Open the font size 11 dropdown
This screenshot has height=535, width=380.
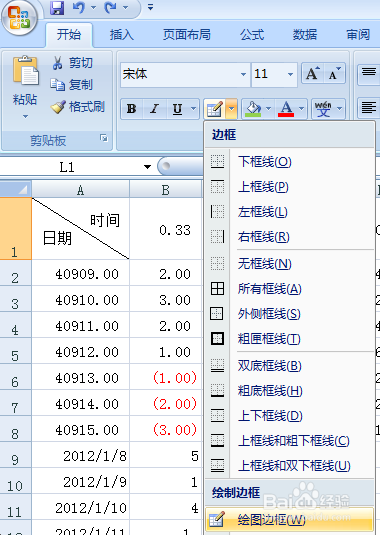pyautogui.click(x=290, y=74)
